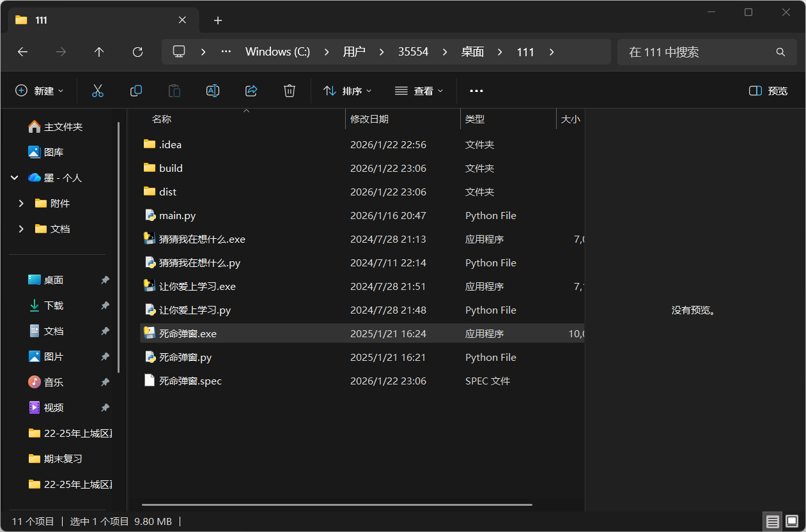Open the three-dot more options menu
The height and width of the screenshot is (532, 806).
click(x=476, y=91)
